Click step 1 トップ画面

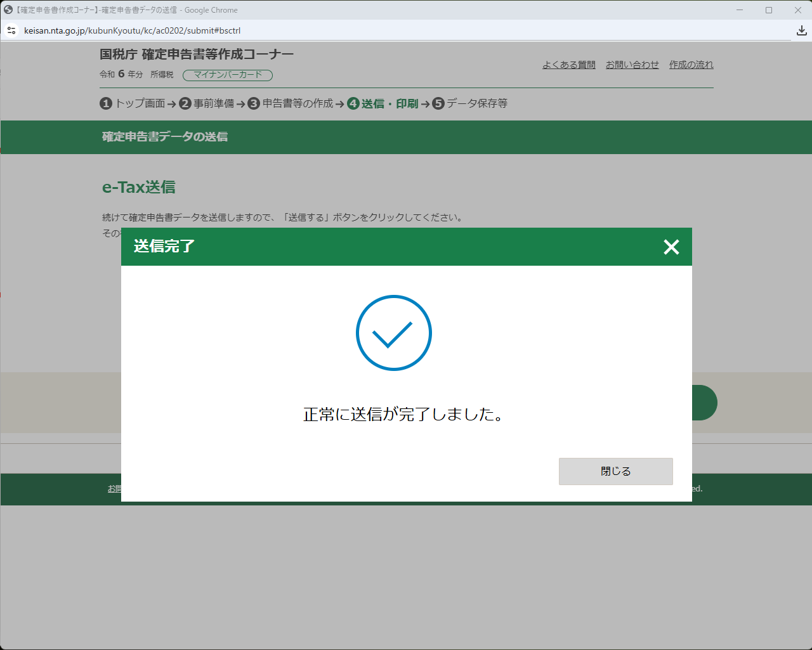[133, 103]
